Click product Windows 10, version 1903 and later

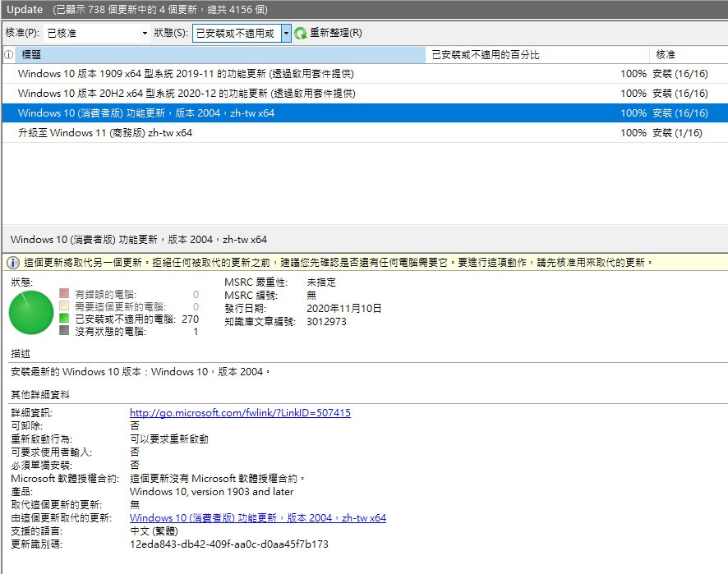211,491
